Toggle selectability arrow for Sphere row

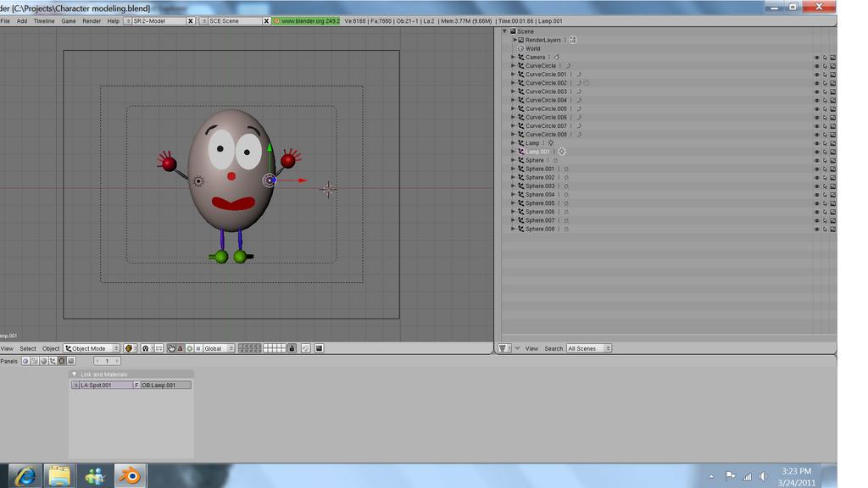(x=825, y=160)
